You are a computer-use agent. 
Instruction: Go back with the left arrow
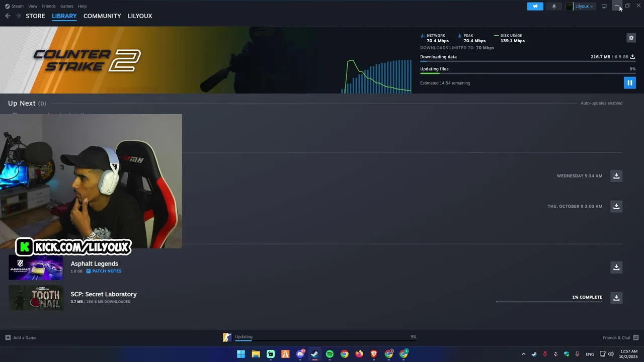coord(8,16)
